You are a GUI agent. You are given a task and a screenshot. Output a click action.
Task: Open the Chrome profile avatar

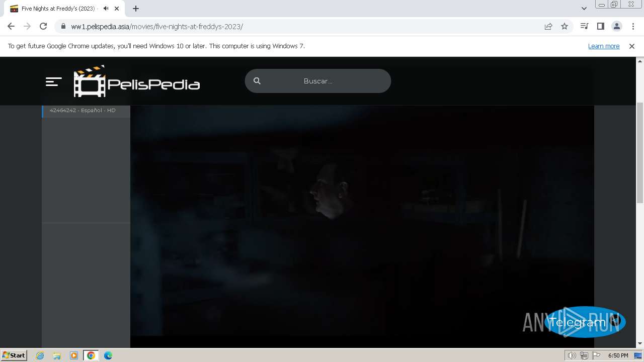(x=617, y=26)
